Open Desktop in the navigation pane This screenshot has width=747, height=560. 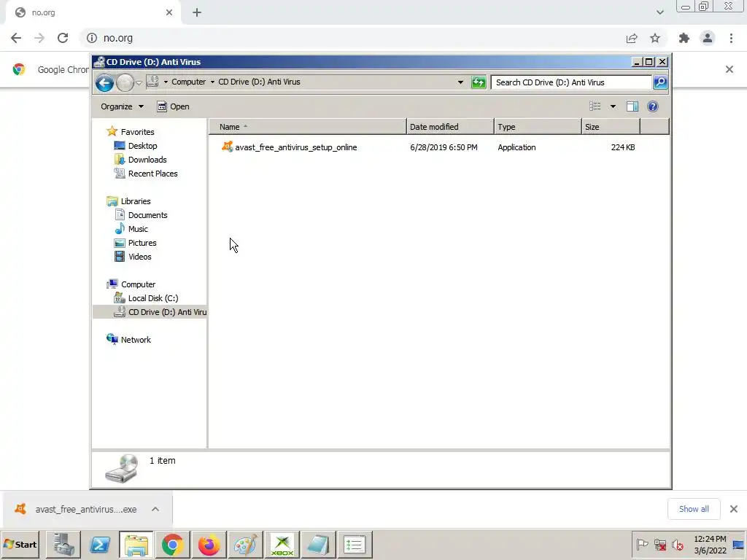[142, 146]
